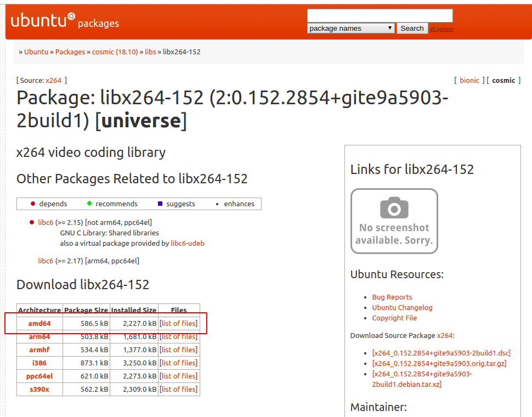Image resolution: width=532 pixels, height=417 pixels.
Task: Open the Bug Reports link
Action: (x=392, y=297)
